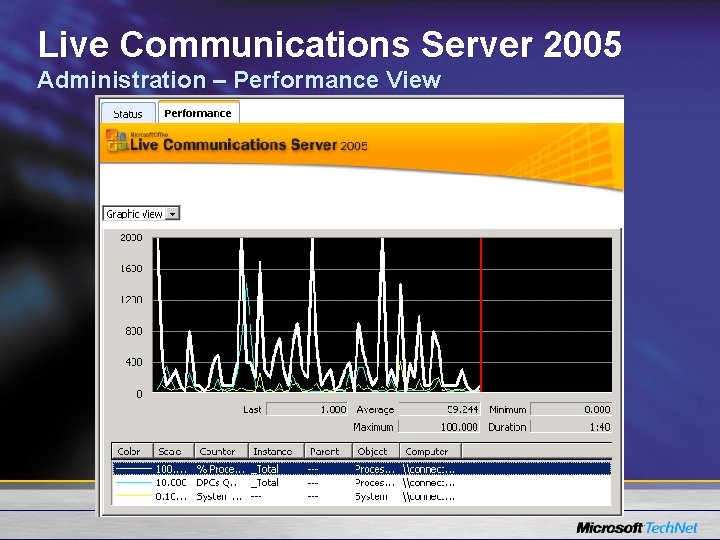Viewport: 720px width, 540px height.
Task: Click the Object column header
Action: (x=376, y=451)
